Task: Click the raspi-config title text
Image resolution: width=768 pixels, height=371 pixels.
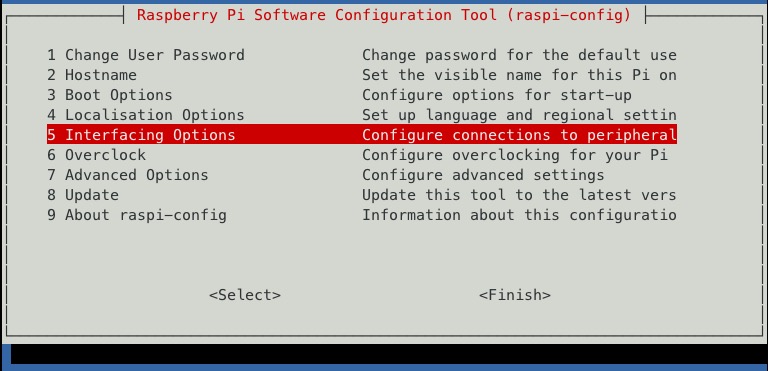Action: [384, 15]
